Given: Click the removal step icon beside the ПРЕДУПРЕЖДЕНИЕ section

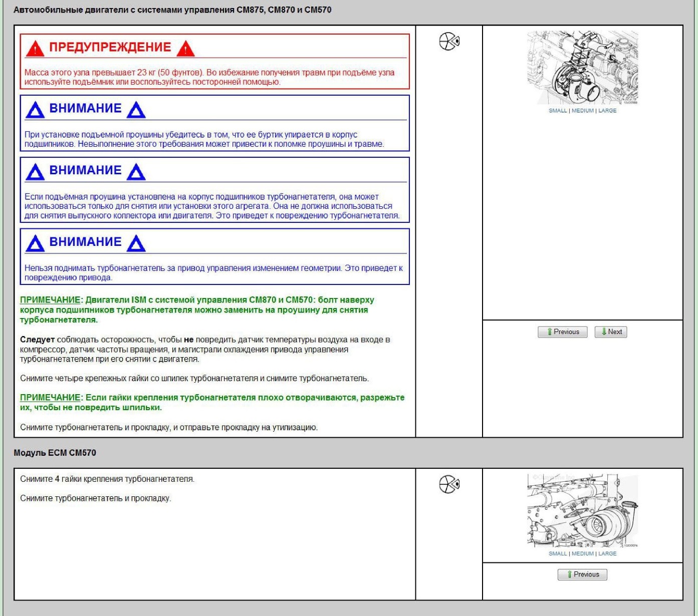Looking at the screenshot, I should pyautogui.click(x=449, y=41).
